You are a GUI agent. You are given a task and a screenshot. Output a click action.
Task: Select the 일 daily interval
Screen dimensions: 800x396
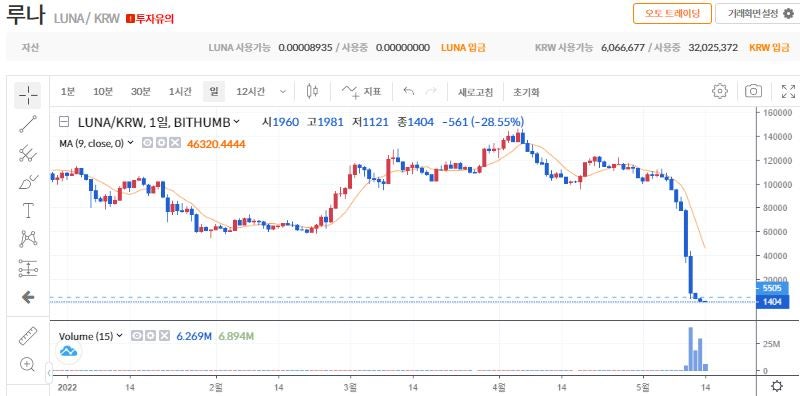pos(213,92)
